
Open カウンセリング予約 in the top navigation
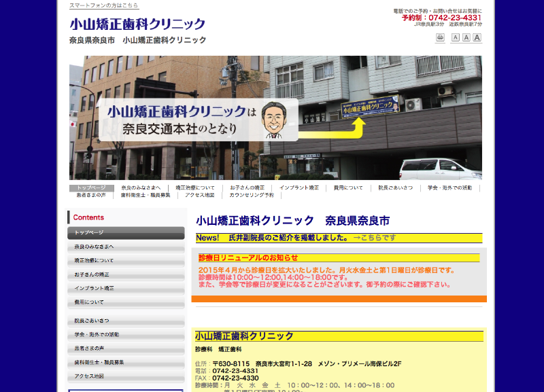tap(252, 195)
